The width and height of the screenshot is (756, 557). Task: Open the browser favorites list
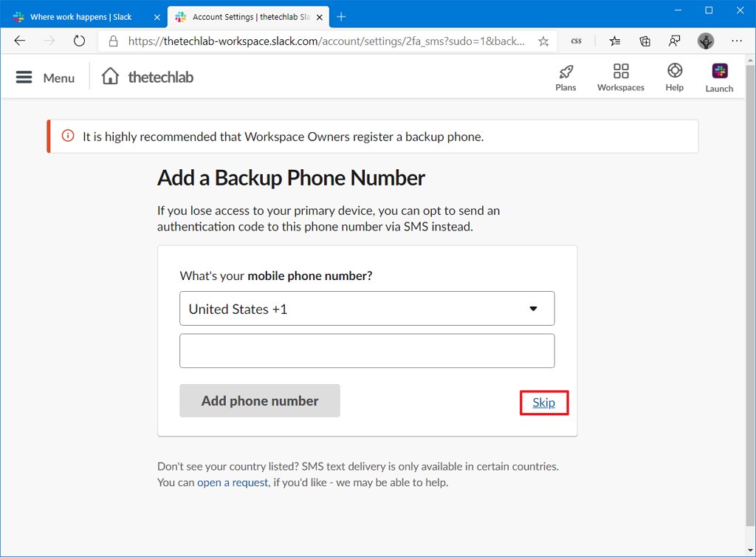pos(615,41)
